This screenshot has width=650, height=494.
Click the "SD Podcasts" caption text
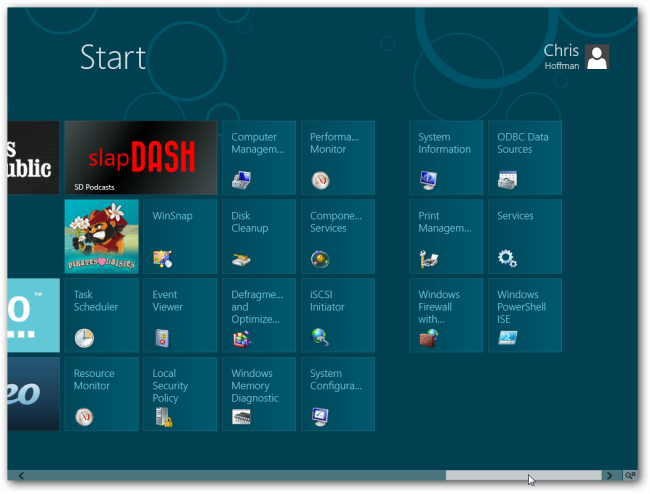(x=94, y=187)
